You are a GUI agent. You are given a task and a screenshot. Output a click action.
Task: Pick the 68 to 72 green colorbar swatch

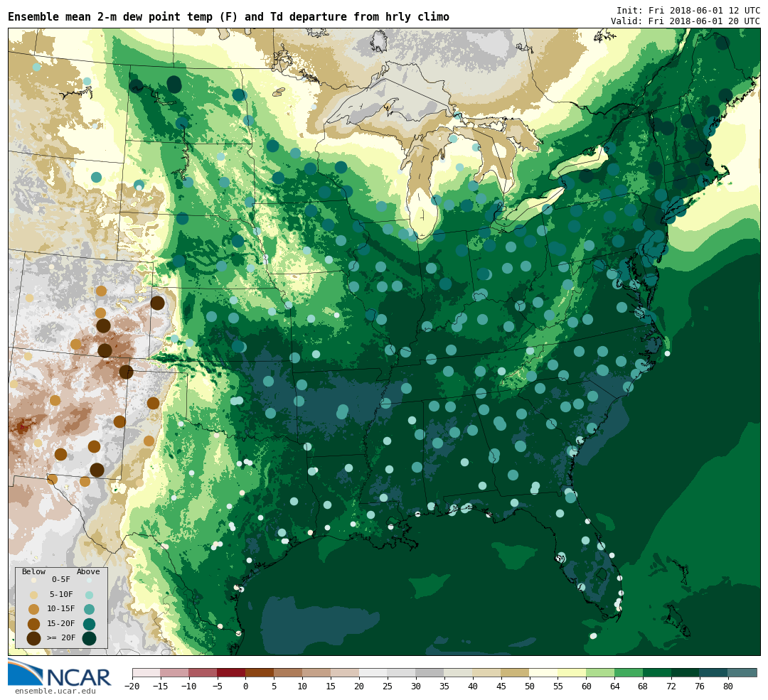[x=657, y=672]
